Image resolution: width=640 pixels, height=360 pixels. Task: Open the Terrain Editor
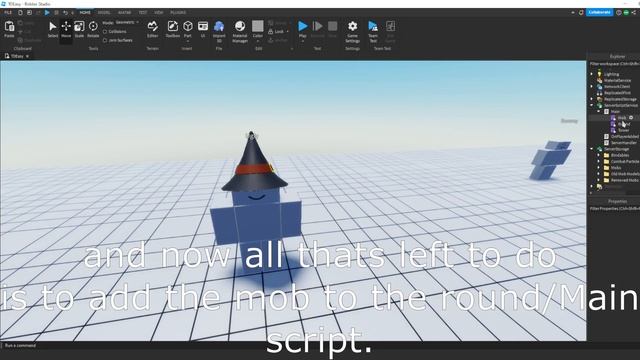(153, 29)
